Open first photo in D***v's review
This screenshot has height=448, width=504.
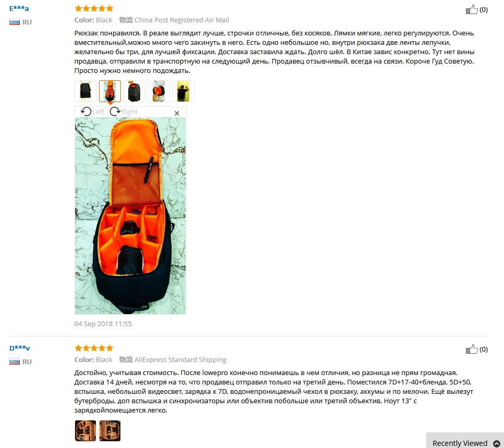pos(85,431)
